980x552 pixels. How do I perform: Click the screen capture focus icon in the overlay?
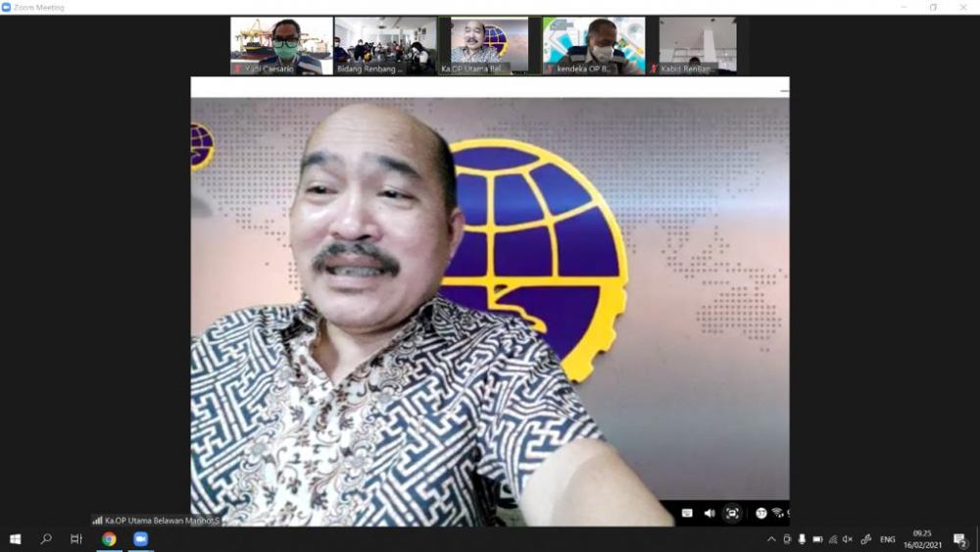pos(732,513)
